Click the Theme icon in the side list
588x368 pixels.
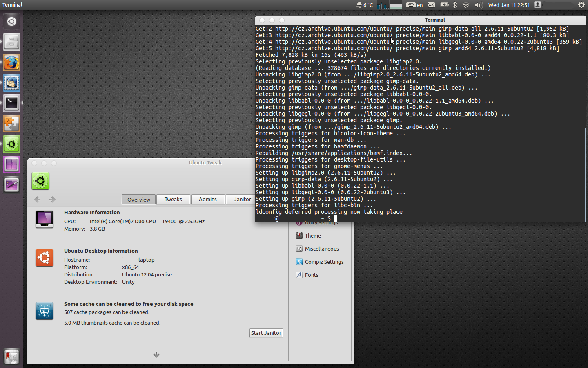pyautogui.click(x=299, y=236)
